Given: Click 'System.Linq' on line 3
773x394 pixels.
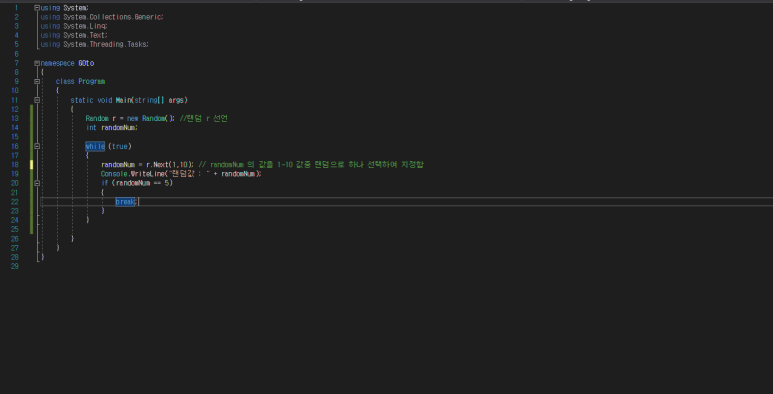Looking at the screenshot, I should [84, 26].
